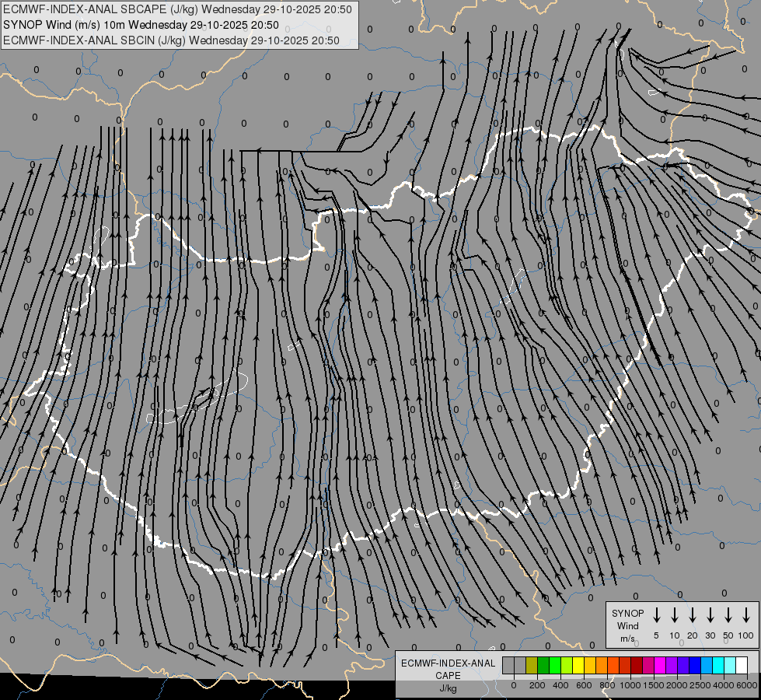Click the bright magenta CAPE legend swatch
Screen dimensions: 761x700
[660, 665]
